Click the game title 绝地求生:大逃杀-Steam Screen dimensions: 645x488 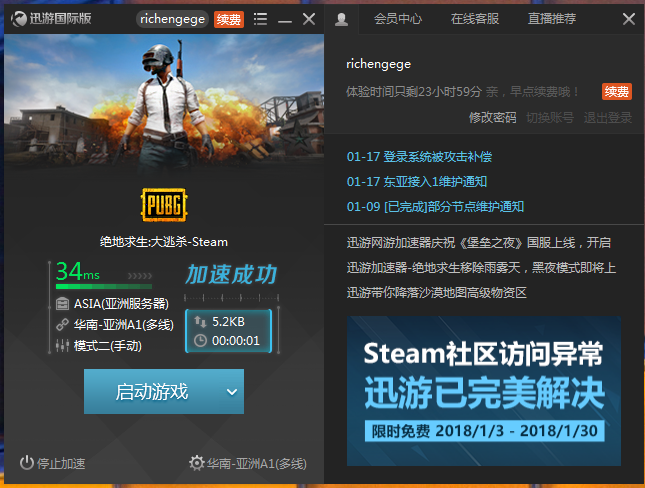point(164,242)
